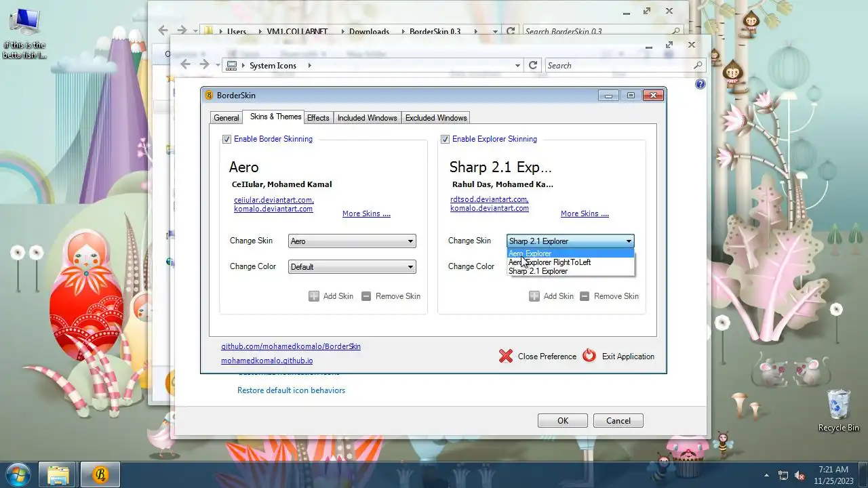Screen dimensions: 868x488
Task: Click the red power Exit Application icon
Action: point(589,356)
